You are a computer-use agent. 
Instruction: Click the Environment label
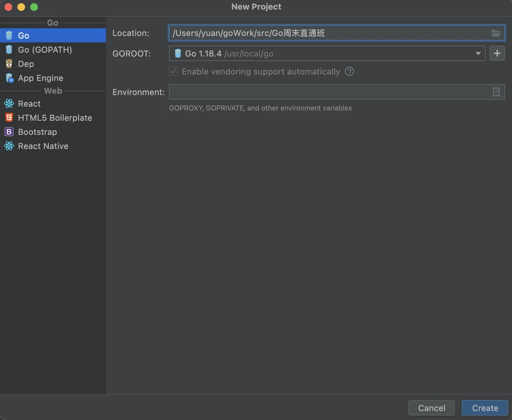tap(138, 92)
